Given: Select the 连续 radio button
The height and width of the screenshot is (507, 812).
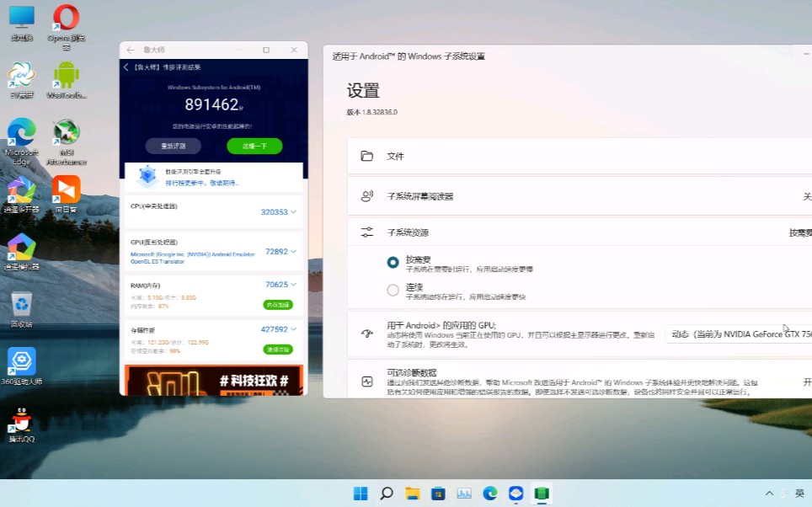Looking at the screenshot, I should pyautogui.click(x=393, y=290).
